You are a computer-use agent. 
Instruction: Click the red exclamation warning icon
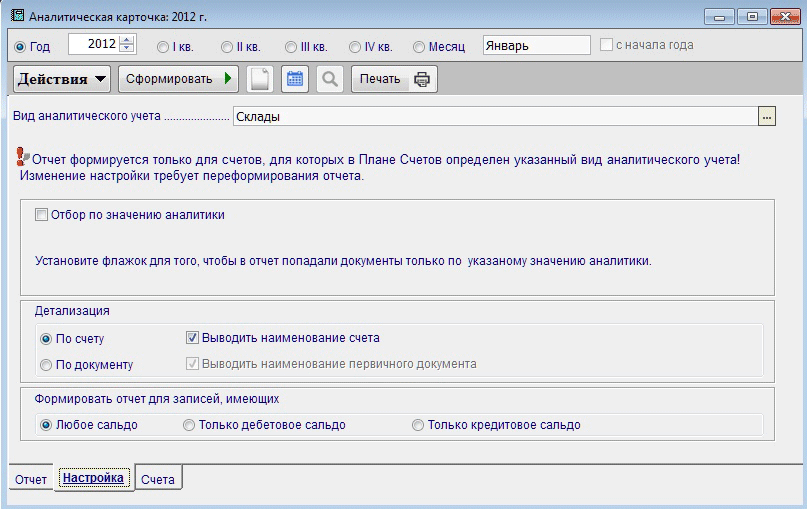[x=21, y=156]
